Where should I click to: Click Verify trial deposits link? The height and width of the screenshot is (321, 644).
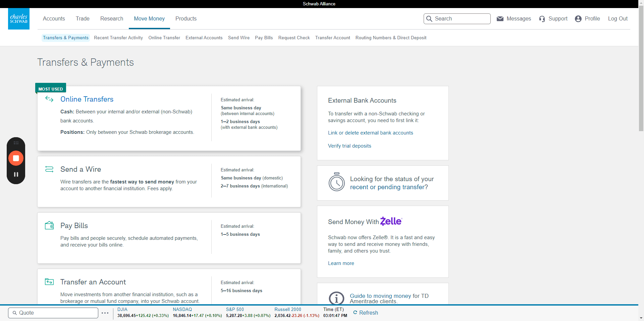(x=350, y=146)
